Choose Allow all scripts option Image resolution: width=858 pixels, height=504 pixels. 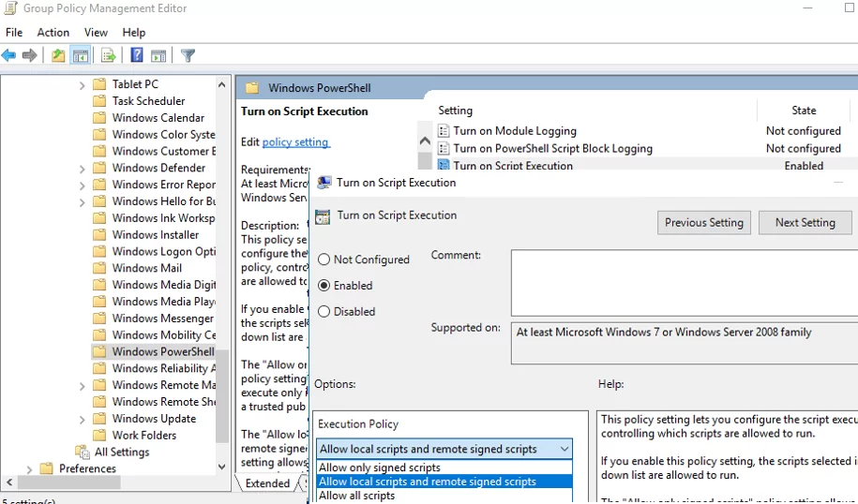pyautogui.click(x=444, y=496)
